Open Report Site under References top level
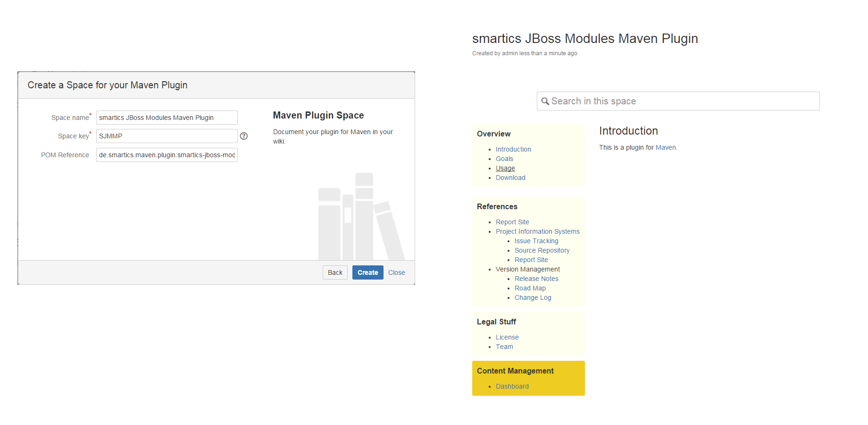 pyautogui.click(x=512, y=222)
